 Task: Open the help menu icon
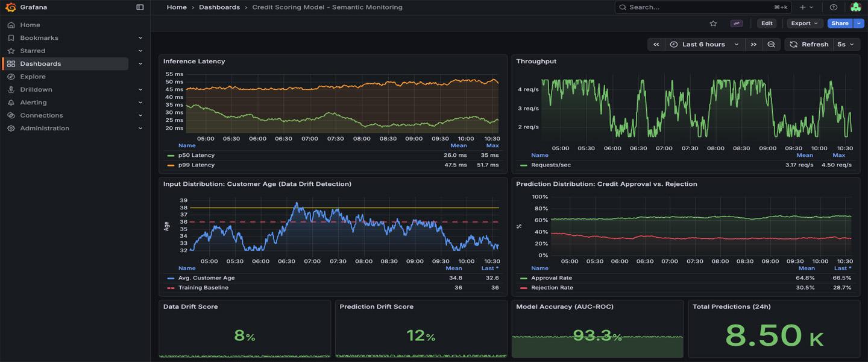834,7
